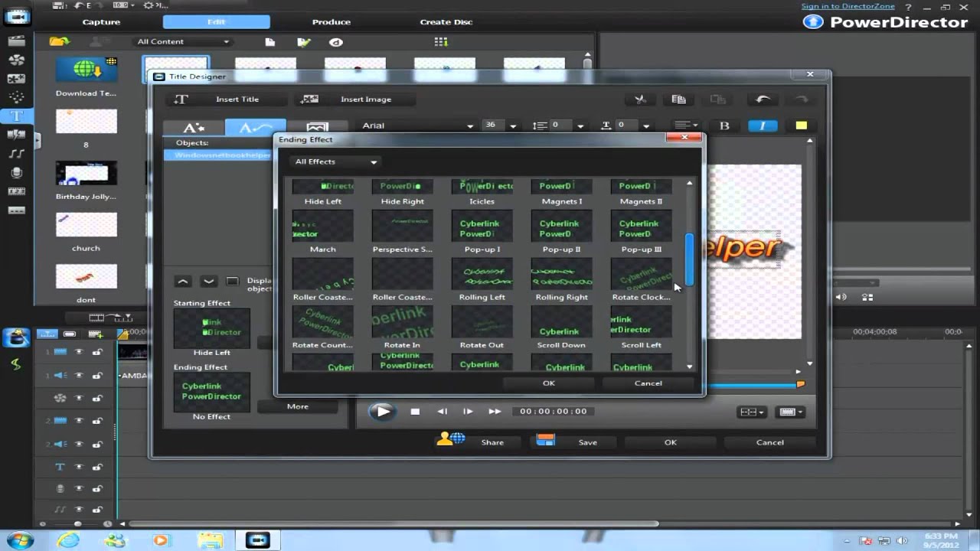Screen dimensions: 980x551
Task: Open the text alignment dropdown
Action: pyautogui.click(x=685, y=126)
